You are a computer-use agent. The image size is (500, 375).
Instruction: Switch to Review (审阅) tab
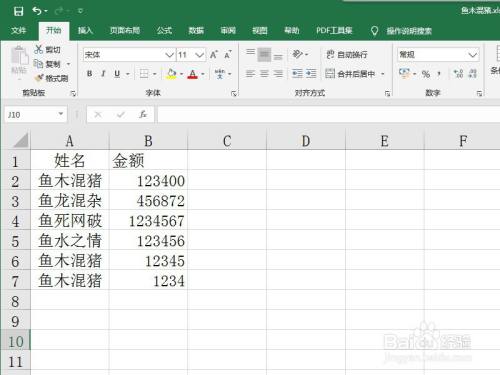(x=228, y=31)
